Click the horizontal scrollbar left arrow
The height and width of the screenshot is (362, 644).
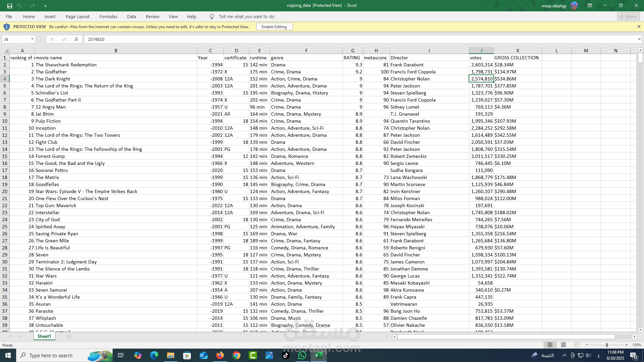pos(395,337)
